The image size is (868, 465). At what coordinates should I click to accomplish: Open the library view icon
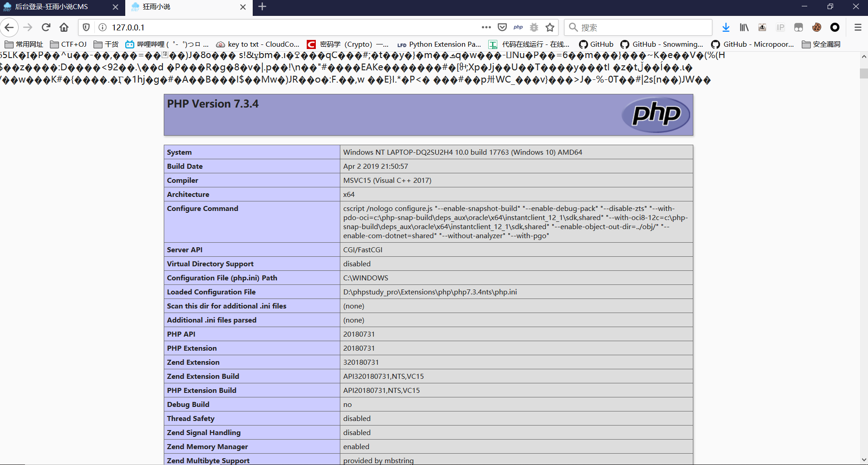pyautogui.click(x=744, y=27)
